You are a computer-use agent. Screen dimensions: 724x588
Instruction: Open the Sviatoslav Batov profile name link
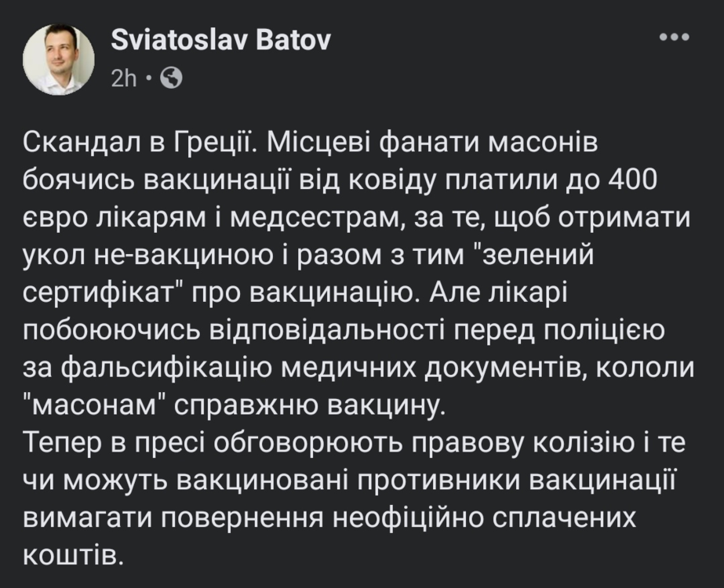tap(221, 41)
